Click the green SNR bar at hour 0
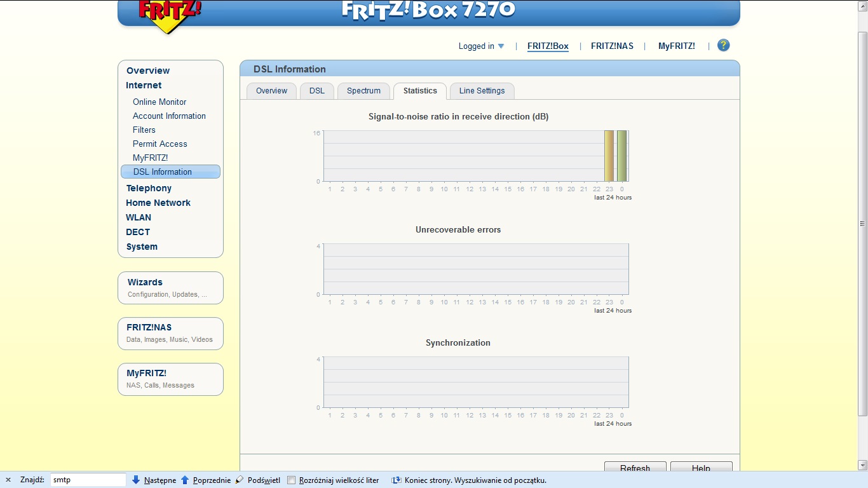The height and width of the screenshot is (488, 868). point(621,156)
